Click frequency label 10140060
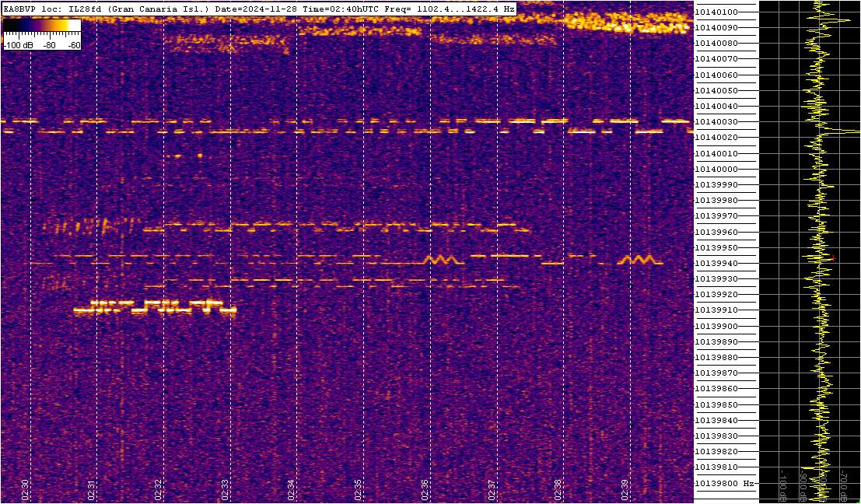861x504 pixels. [716, 75]
